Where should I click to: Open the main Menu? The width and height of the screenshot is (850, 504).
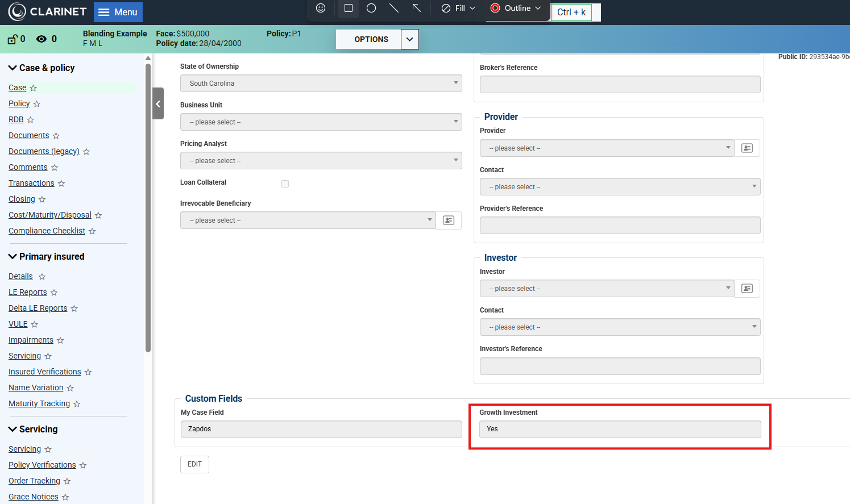coord(118,12)
